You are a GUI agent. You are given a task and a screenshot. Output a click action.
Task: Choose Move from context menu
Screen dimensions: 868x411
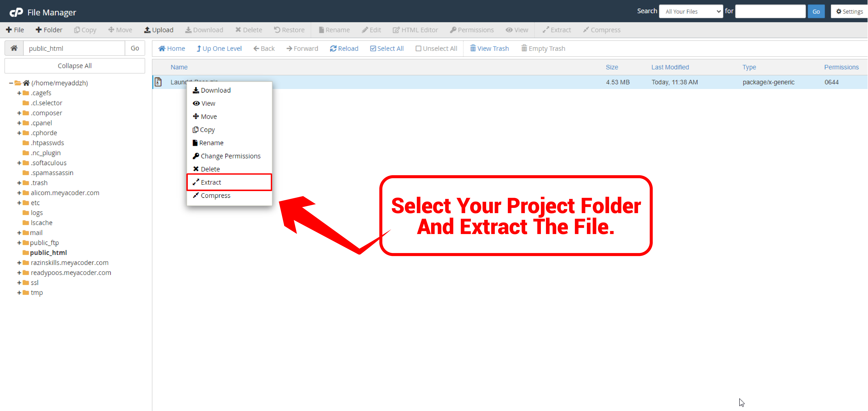click(x=229, y=117)
